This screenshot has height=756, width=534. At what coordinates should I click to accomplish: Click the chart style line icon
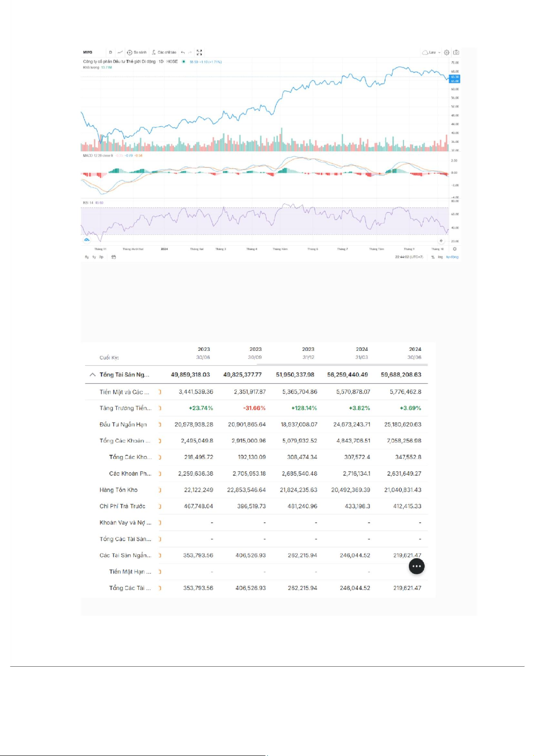tap(120, 52)
